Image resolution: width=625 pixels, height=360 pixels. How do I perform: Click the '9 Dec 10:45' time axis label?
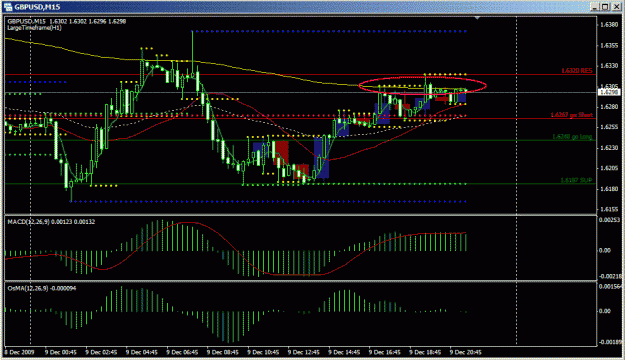263,352
